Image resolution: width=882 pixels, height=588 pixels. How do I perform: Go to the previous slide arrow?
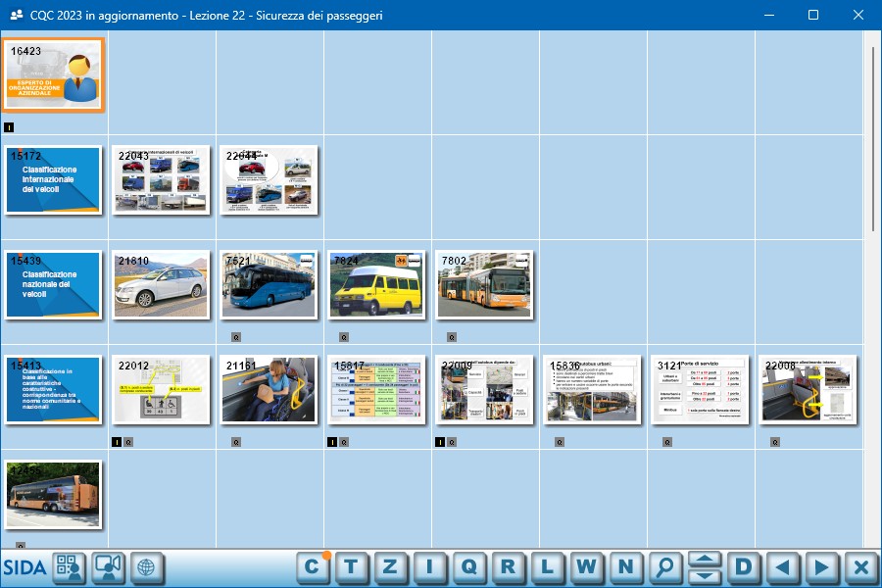782,567
